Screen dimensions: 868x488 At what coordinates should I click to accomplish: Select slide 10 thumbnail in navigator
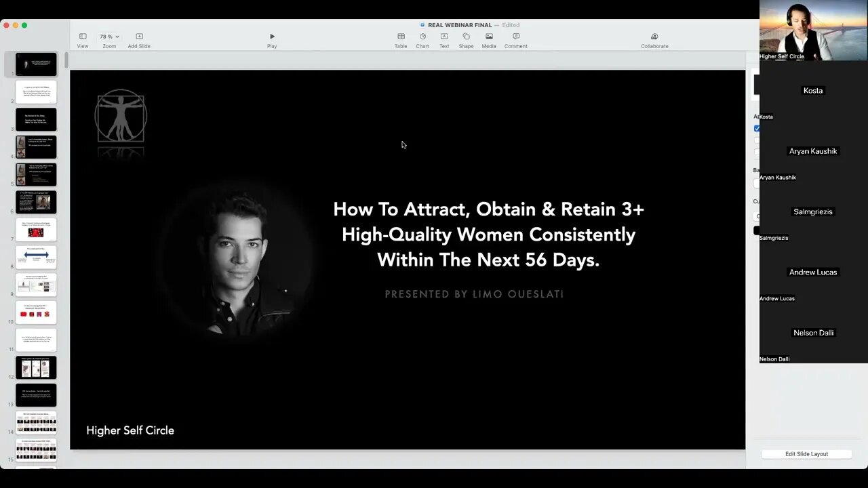tap(36, 312)
